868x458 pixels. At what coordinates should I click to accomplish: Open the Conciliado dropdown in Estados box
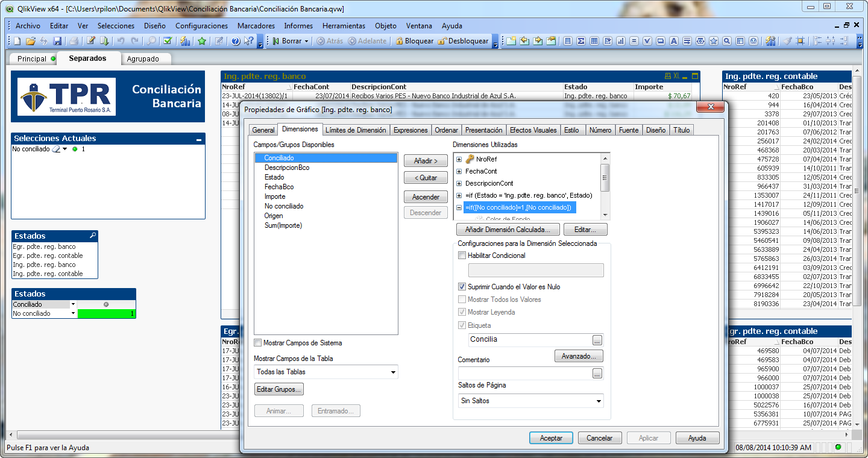pos(73,304)
